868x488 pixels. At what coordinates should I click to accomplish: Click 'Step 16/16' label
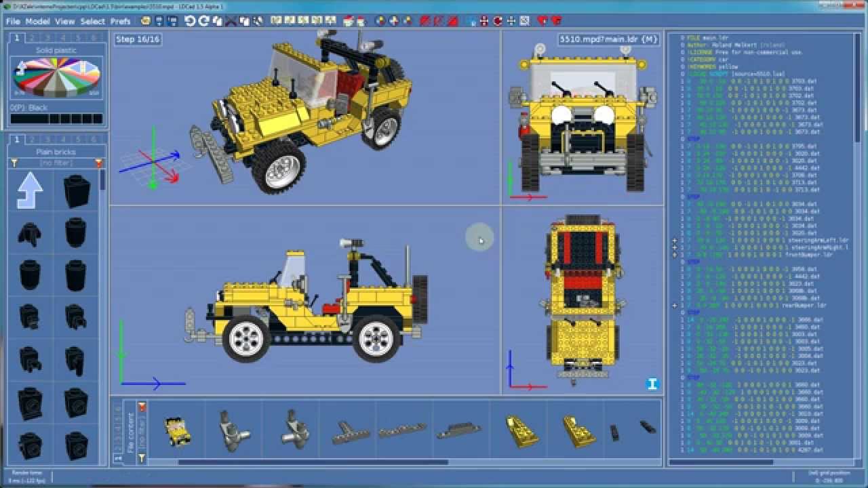pyautogui.click(x=138, y=39)
